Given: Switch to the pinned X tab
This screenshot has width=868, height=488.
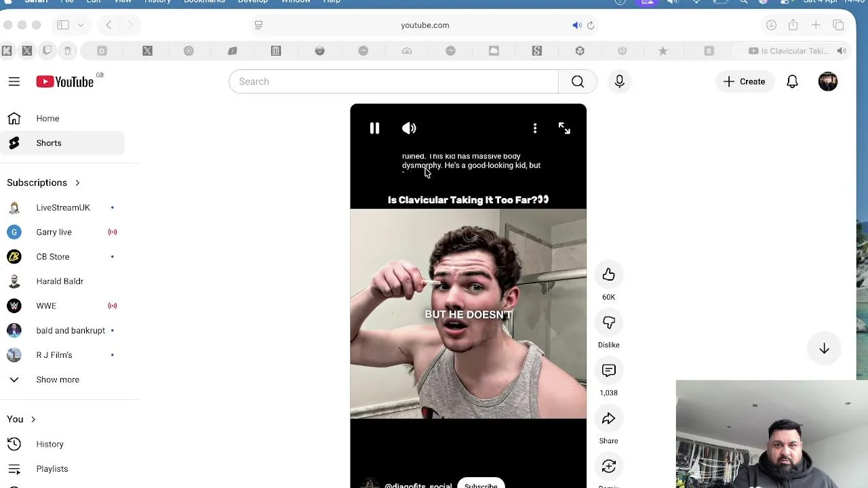Looking at the screenshot, I should (27, 51).
